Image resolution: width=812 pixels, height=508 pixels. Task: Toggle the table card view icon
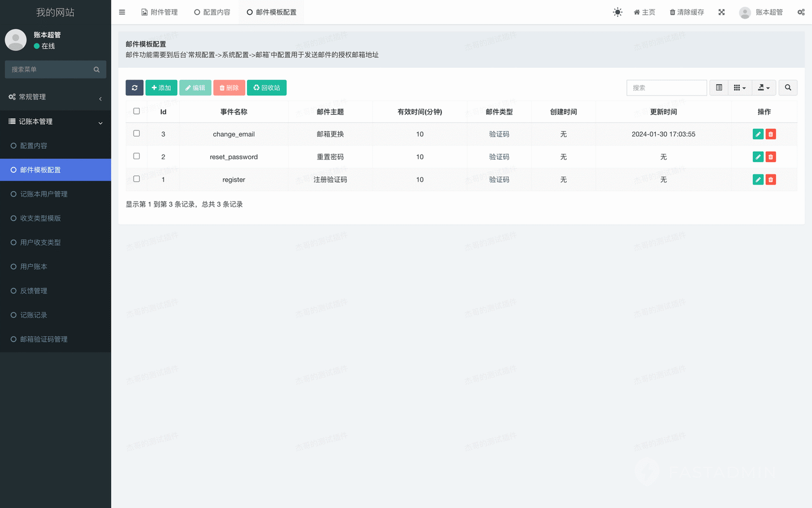[x=719, y=87]
